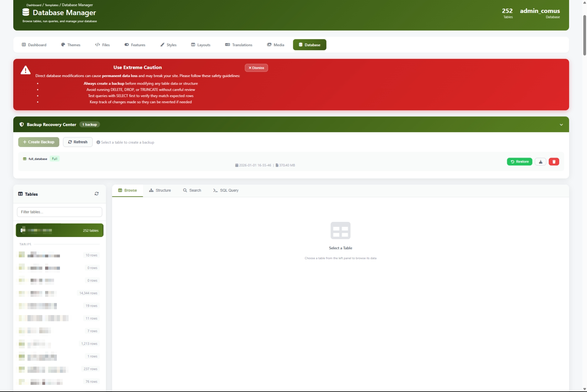Click the shield icon beside Backup Recovery Center

[x=22, y=125]
